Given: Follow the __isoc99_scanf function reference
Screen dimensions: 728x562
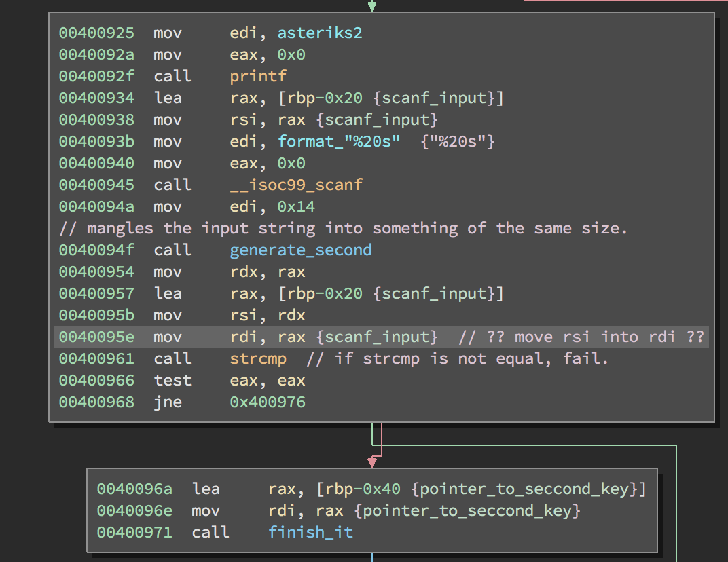Looking at the screenshot, I should pyautogui.click(x=296, y=185).
